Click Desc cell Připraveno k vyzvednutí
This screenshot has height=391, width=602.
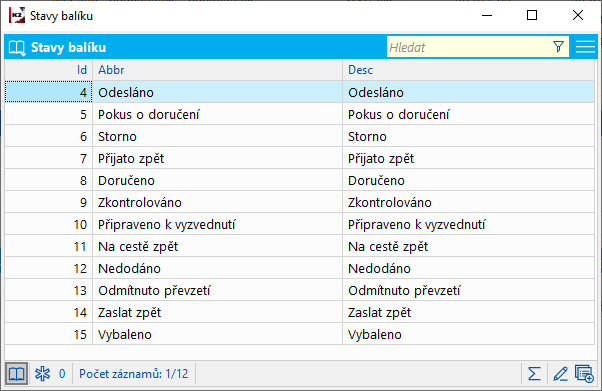pyautogui.click(x=468, y=224)
